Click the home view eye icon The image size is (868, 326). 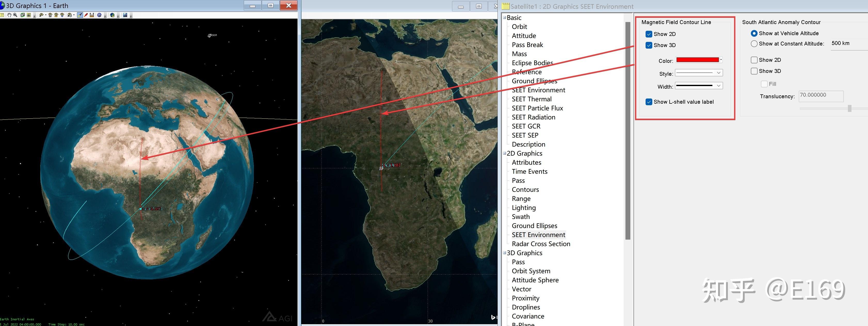click(x=50, y=15)
